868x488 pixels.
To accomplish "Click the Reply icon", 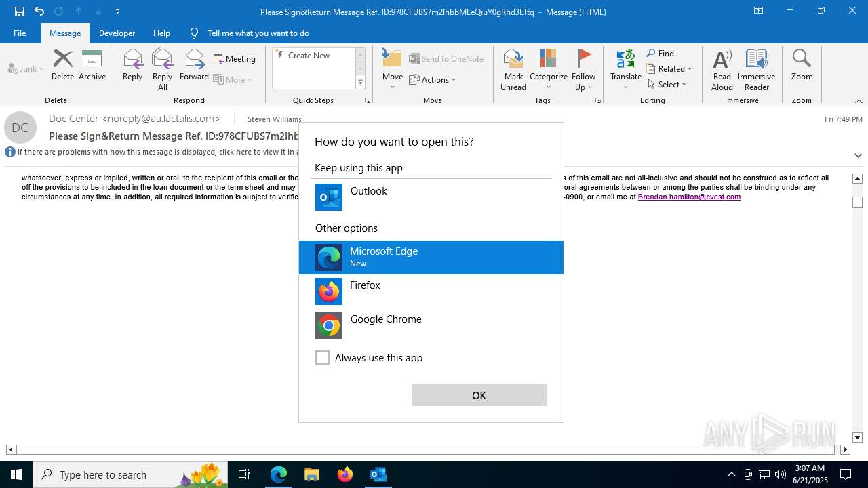I will (132, 66).
